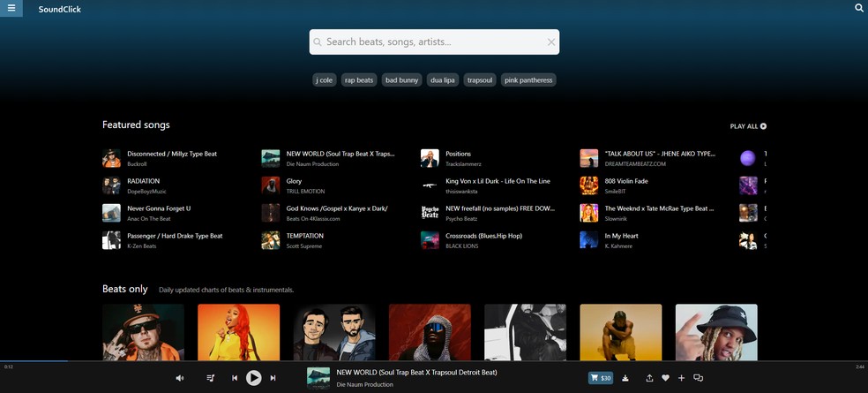The image size is (868, 393).
Task: Like the current track with heart
Action: [665, 378]
